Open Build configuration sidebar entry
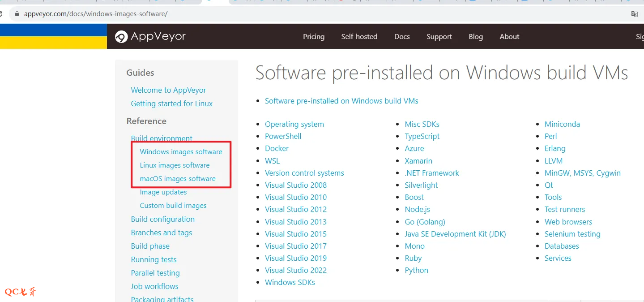644x302 pixels. click(x=162, y=219)
